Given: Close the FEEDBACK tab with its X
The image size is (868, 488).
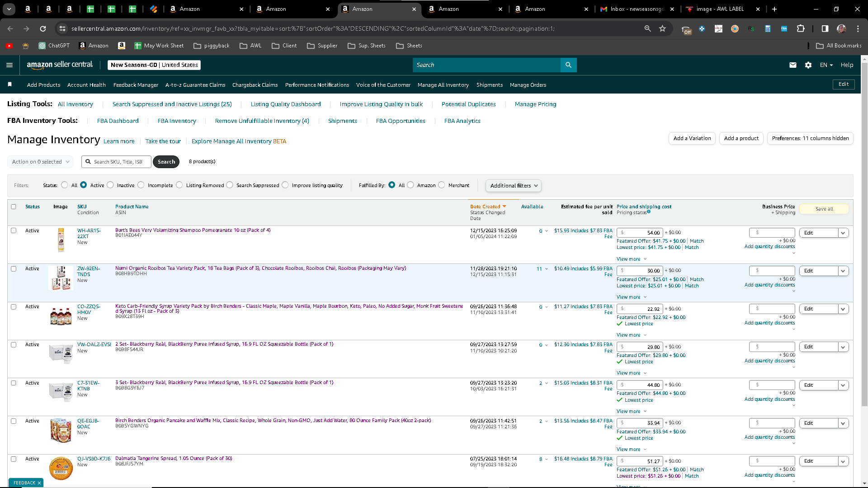Looking at the screenshot, I should [x=39, y=483].
